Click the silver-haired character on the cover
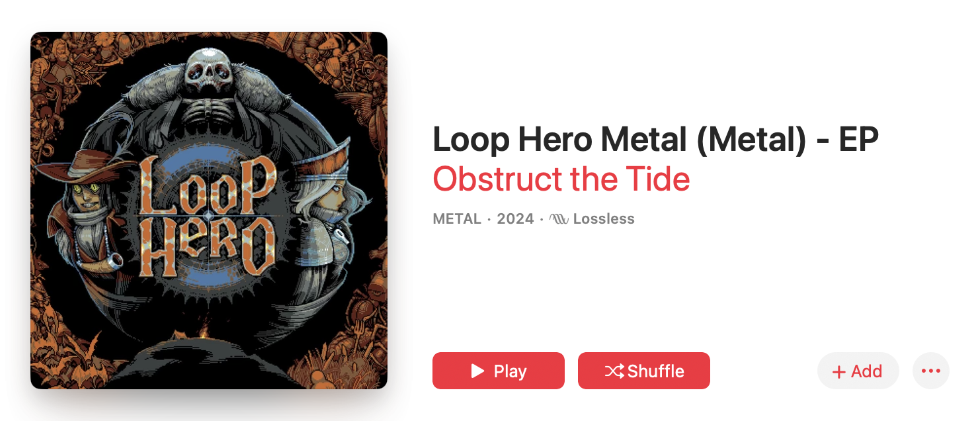This screenshot has width=980, height=421. click(324, 212)
